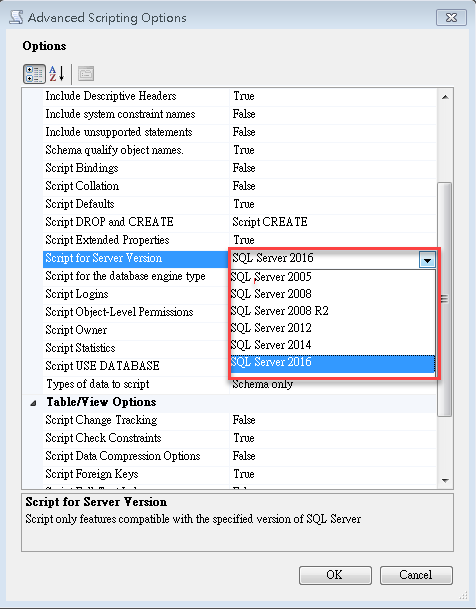Image resolution: width=476 pixels, height=609 pixels.
Task: Pick SQL Server 2012 in the dropdown
Action: [333, 328]
